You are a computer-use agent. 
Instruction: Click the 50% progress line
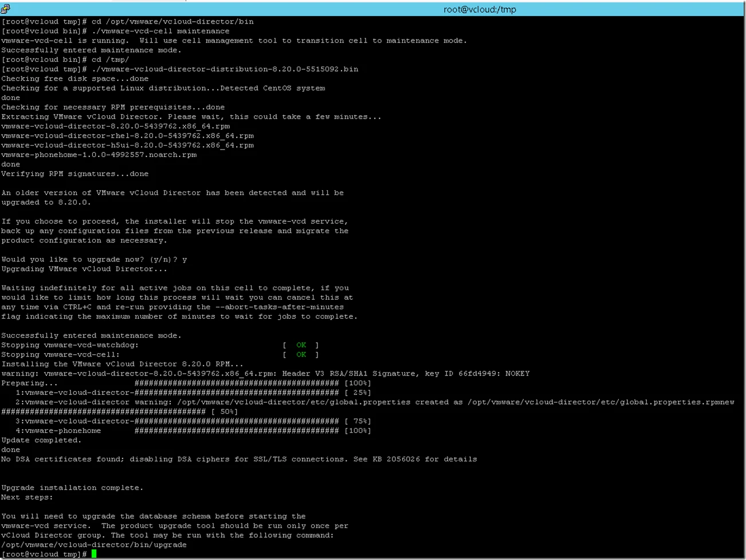120,412
